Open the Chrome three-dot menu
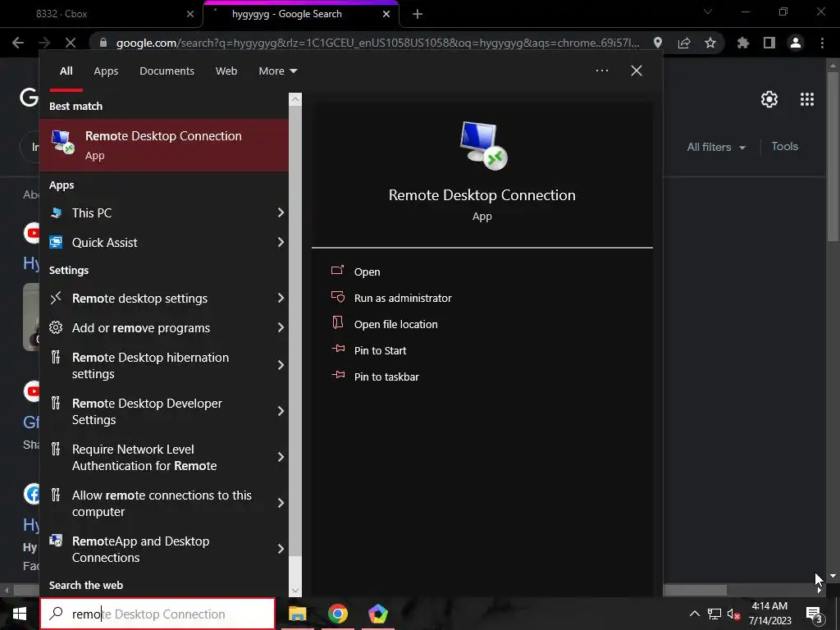Screen dimensions: 840x630 (x=822, y=43)
